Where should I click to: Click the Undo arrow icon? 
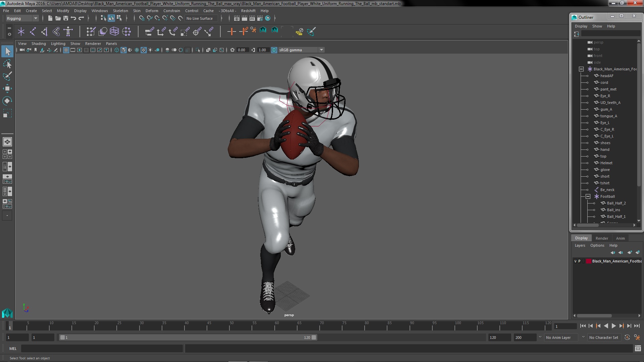(x=73, y=18)
